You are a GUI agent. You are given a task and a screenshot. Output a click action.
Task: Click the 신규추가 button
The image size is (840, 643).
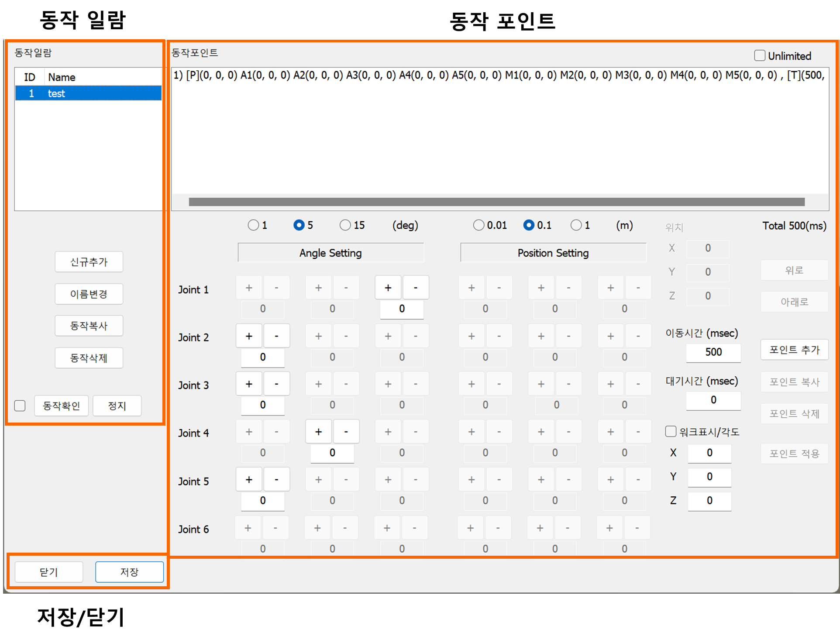(x=89, y=262)
